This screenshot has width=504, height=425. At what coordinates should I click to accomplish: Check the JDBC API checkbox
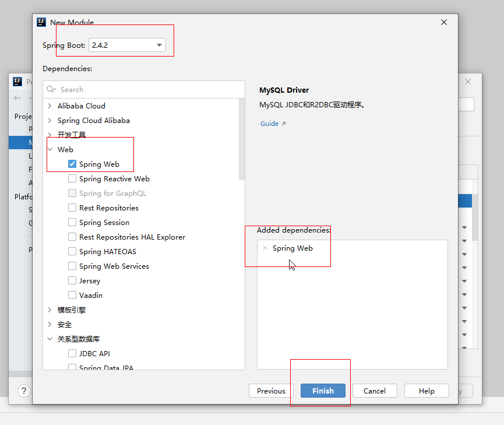(72, 353)
